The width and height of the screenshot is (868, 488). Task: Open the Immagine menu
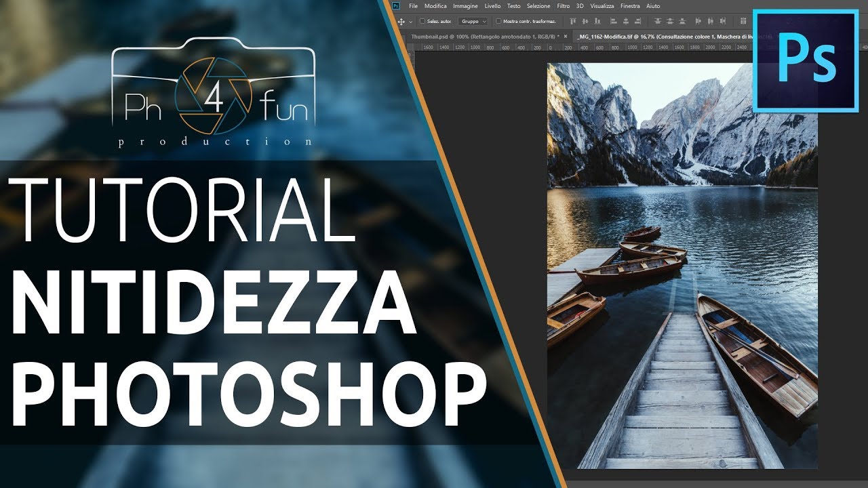click(x=465, y=5)
